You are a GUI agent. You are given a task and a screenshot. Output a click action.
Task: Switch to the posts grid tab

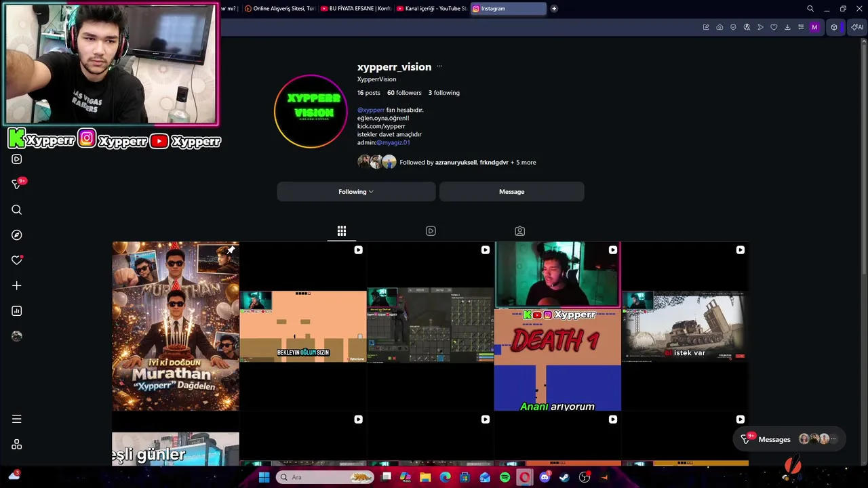(342, 231)
